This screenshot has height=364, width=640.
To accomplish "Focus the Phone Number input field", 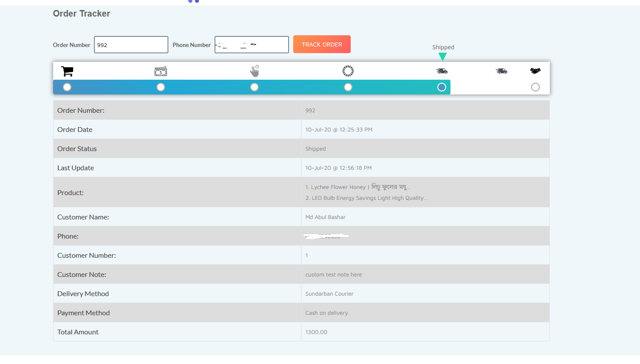I will [252, 45].
